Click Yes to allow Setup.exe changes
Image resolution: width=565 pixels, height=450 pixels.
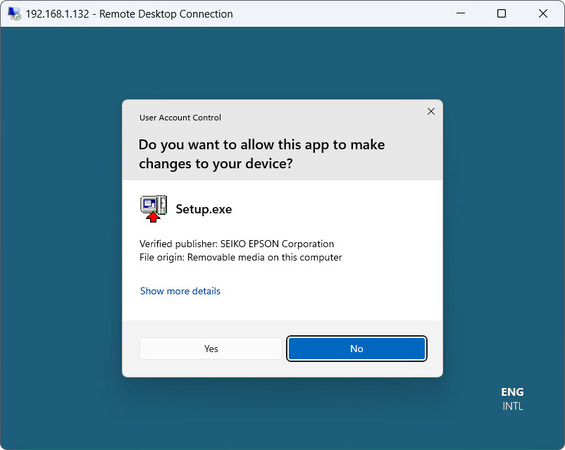click(x=211, y=348)
